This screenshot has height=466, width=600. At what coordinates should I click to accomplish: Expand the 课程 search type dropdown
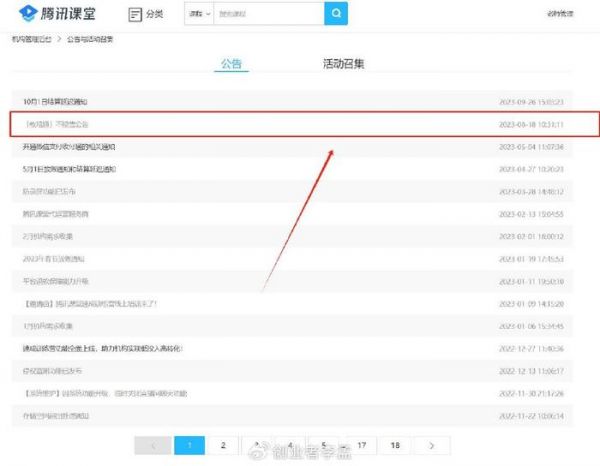pyautogui.click(x=200, y=14)
